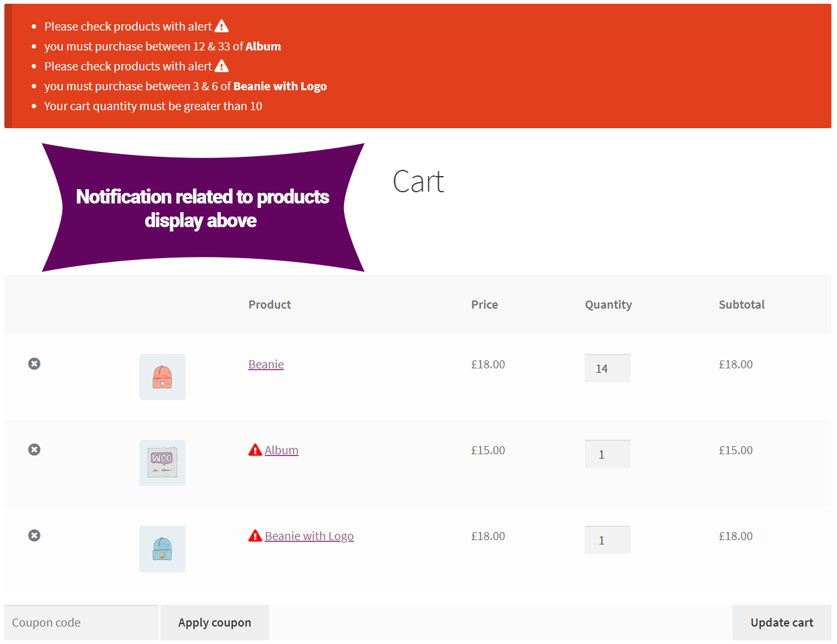This screenshot has height=644, width=837.
Task: Click the purple notification banner graphic
Action: coord(202,207)
